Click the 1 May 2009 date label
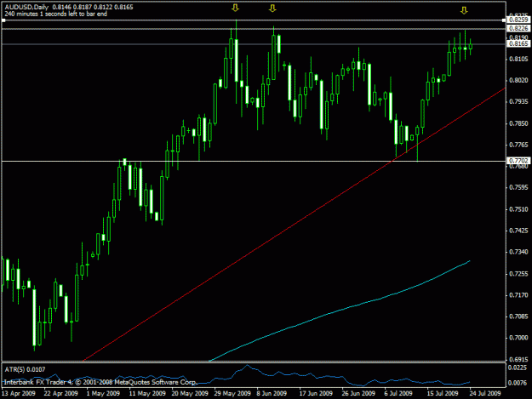 pos(103,393)
